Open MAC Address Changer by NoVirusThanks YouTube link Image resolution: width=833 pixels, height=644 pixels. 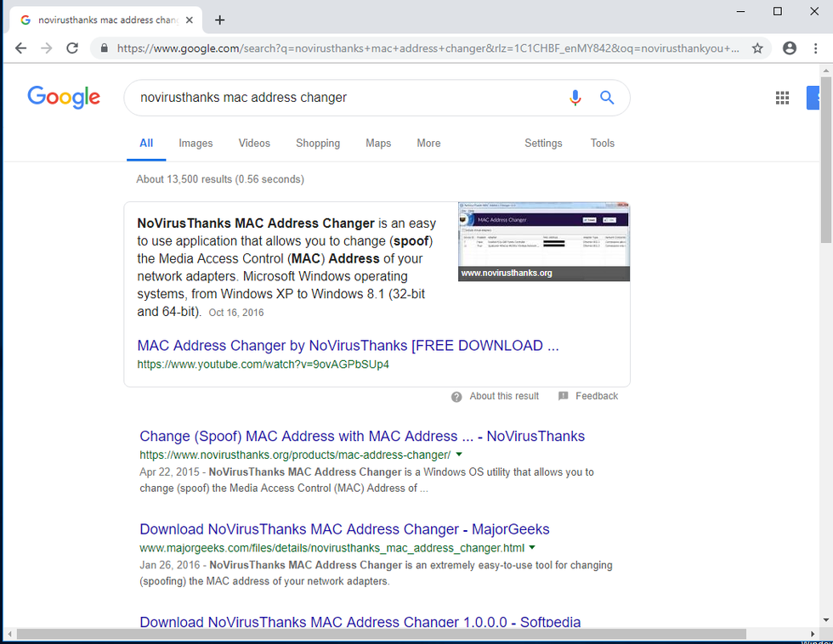coord(348,346)
